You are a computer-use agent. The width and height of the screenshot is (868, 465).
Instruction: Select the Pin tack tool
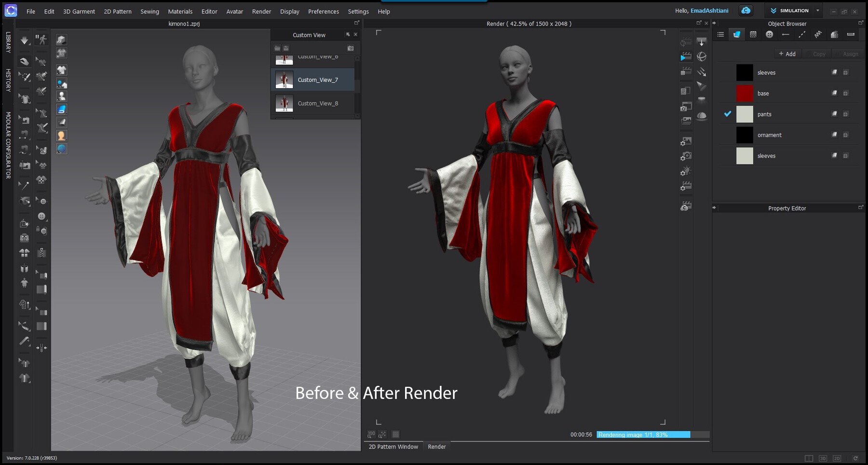click(x=24, y=185)
